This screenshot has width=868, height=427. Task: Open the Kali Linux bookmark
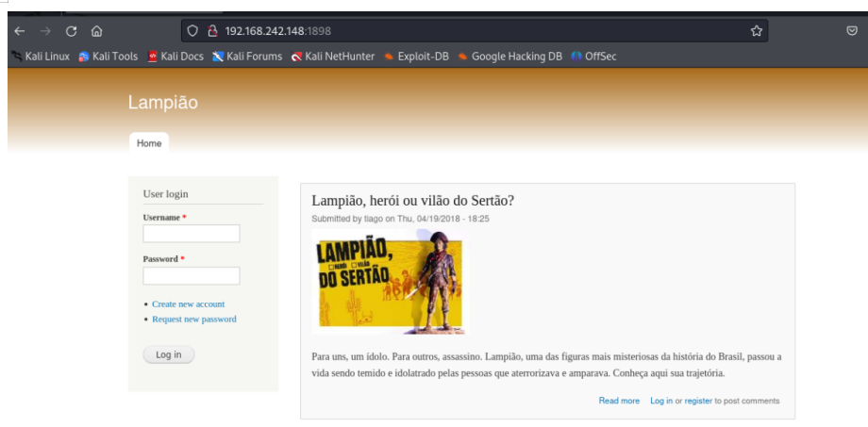coord(41,57)
